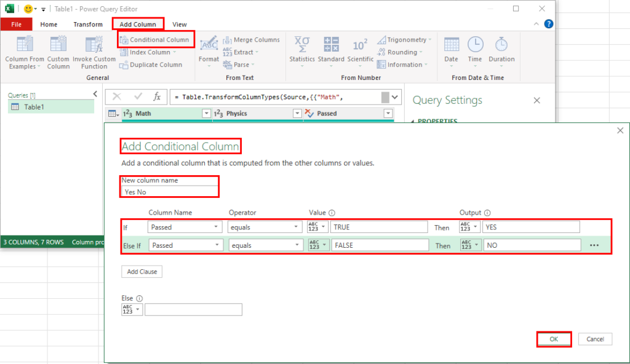The image size is (630, 364).
Task: Open Else If row Column Name dropdown
Action: [x=186, y=245]
